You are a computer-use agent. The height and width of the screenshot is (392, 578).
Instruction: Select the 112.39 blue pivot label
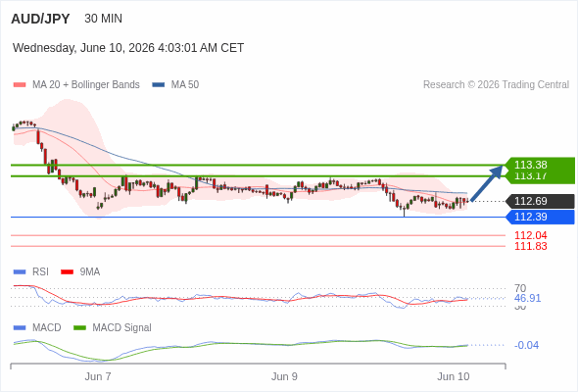540,217
